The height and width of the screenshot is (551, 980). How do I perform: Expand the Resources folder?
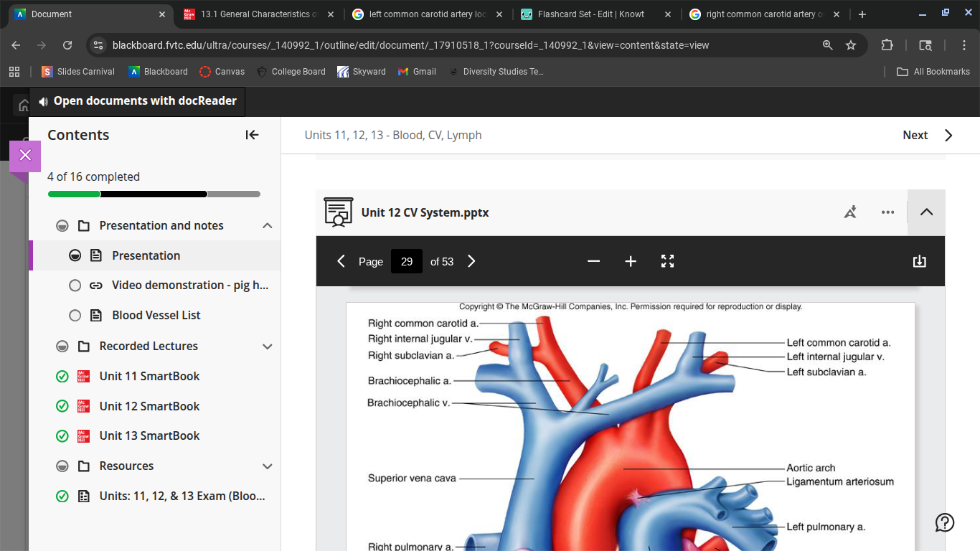coord(267,466)
